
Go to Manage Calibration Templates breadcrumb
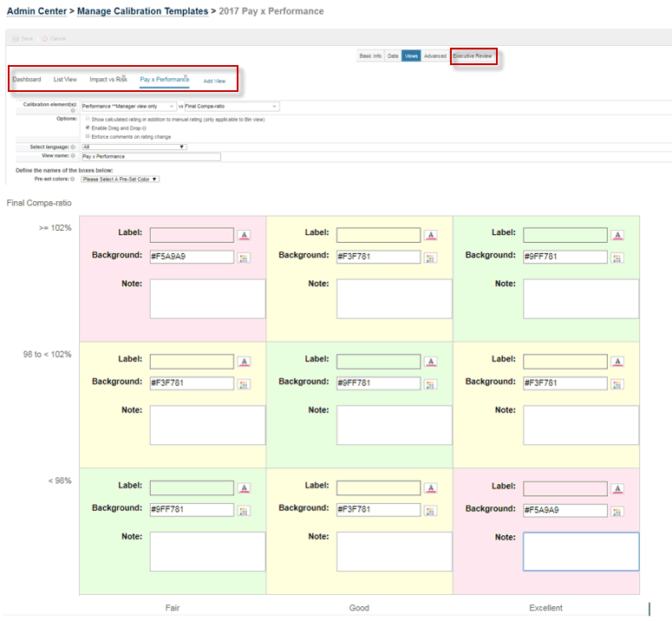click(x=142, y=11)
